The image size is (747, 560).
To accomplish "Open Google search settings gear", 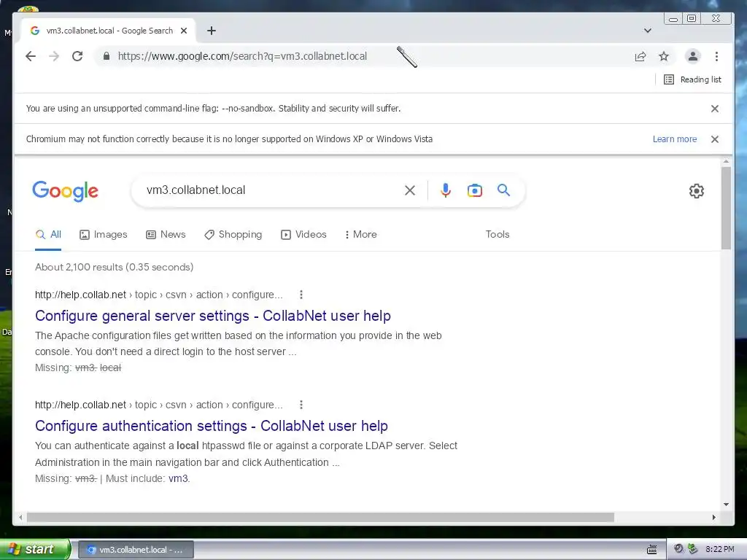I will [x=697, y=191].
